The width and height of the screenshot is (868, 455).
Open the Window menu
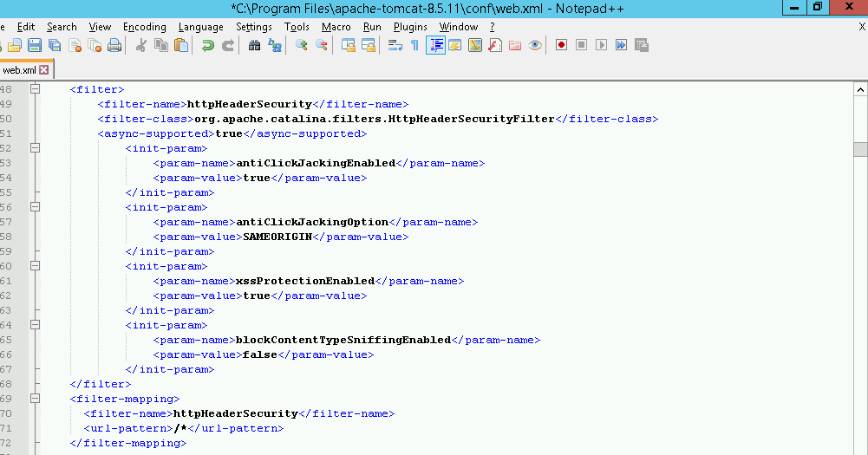point(459,27)
